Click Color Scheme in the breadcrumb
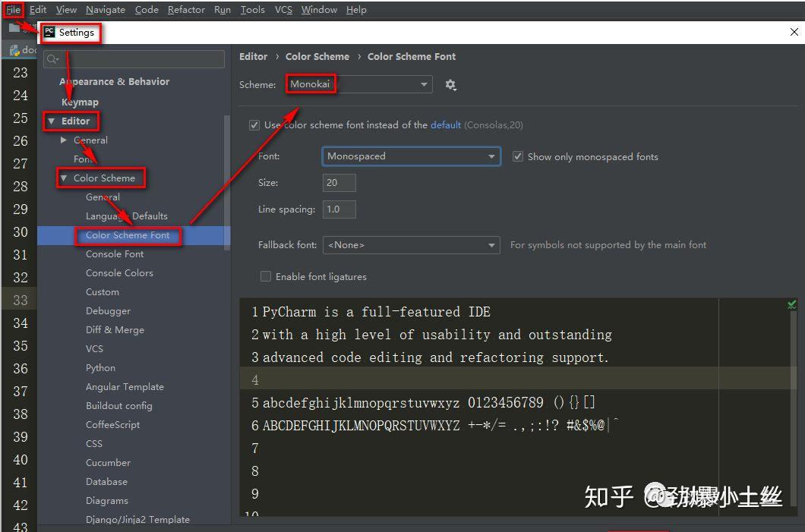Image resolution: width=805 pixels, height=532 pixels. point(317,56)
